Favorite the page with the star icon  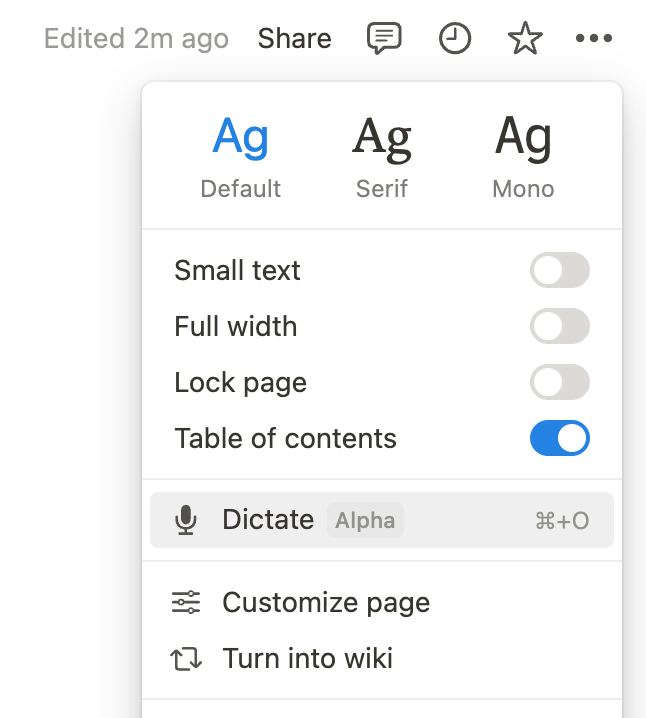point(525,38)
